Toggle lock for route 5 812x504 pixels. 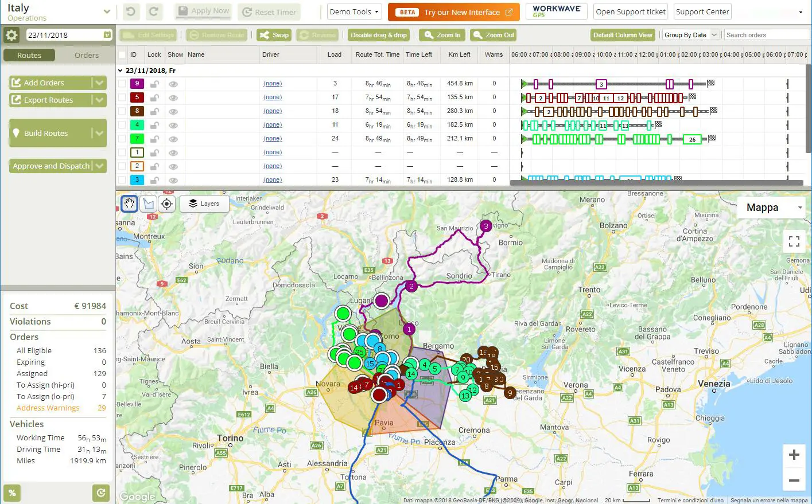pos(154,97)
